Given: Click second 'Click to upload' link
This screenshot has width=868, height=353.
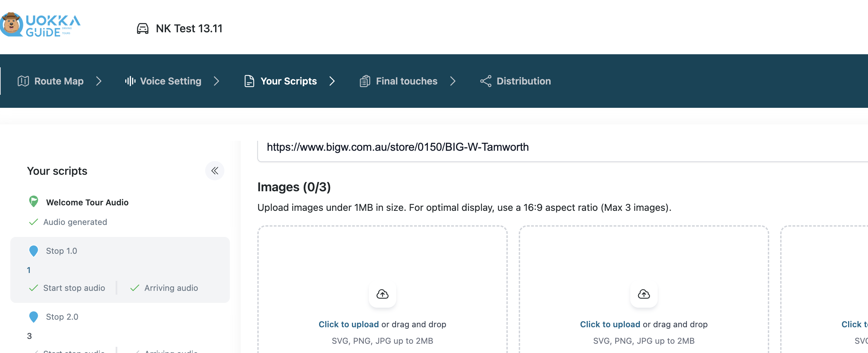Looking at the screenshot, I should point(610,324).
